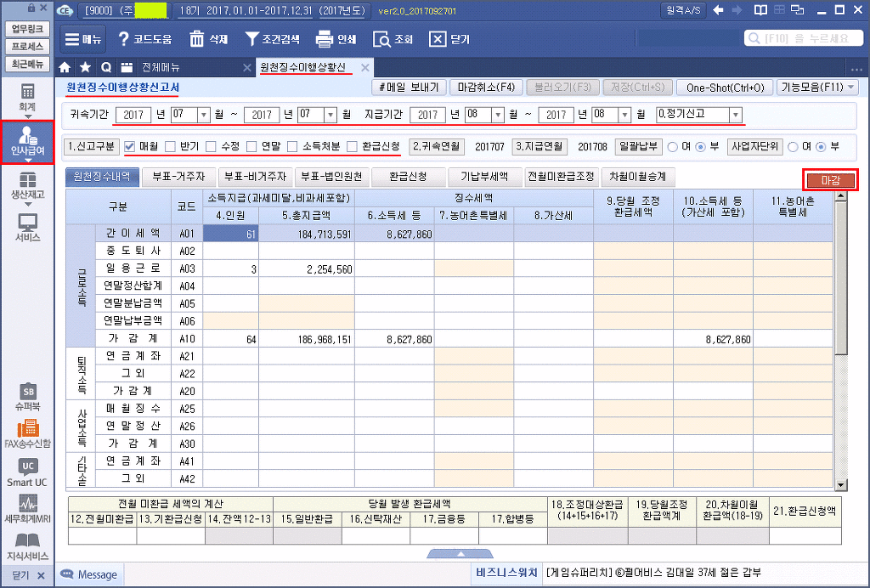Expand 생산재고 sidebar arrow
The image size is (870, 588).
click(27, 204)
